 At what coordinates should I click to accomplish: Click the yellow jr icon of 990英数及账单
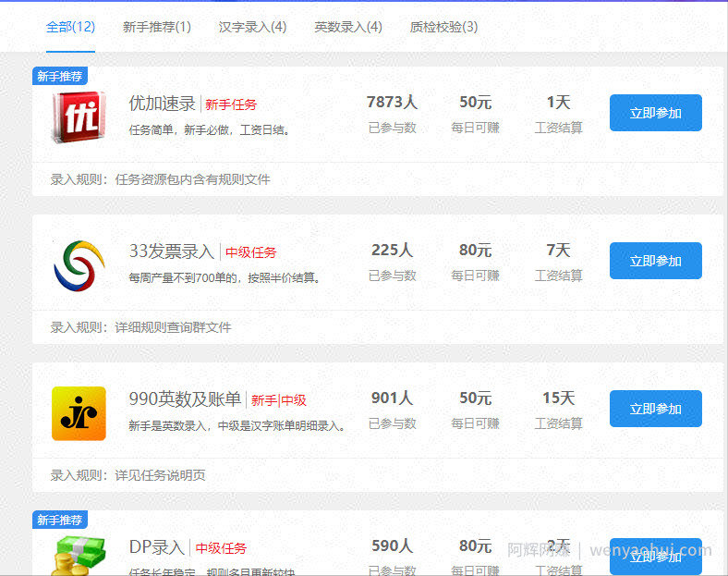[79, 413]
